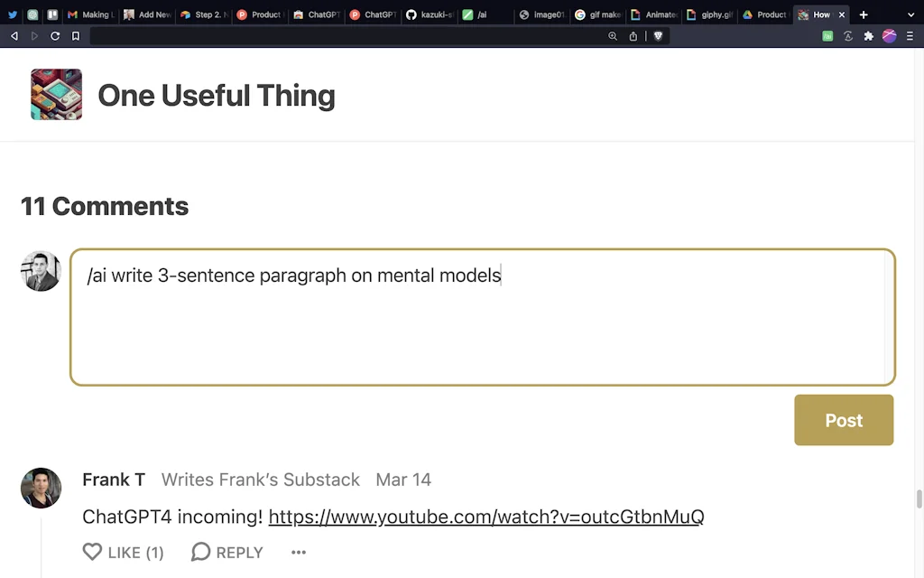The width and height of the screenshot is (924, 578).
Task: Open the browser hamburger menu
Action: [911, 35]
